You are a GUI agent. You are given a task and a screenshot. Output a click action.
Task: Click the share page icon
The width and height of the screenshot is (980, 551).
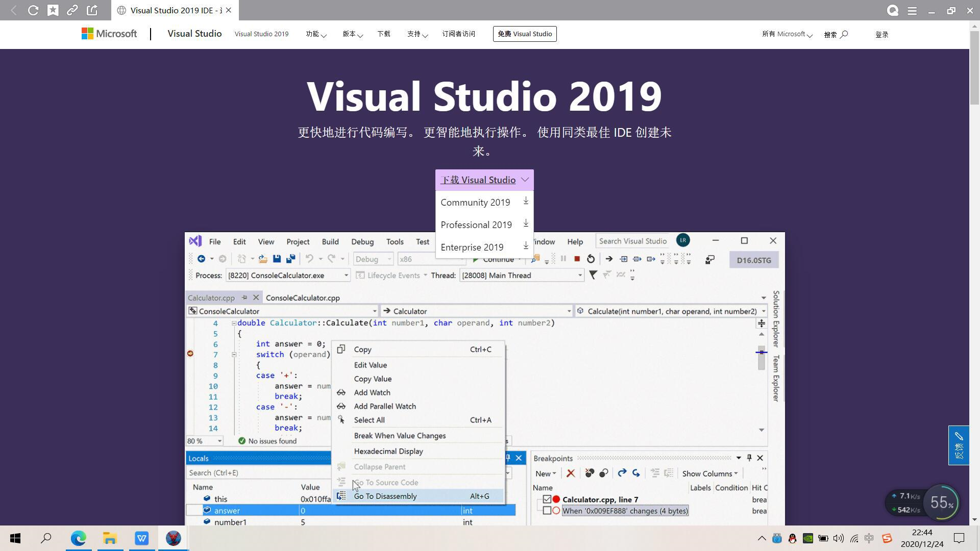point(92,10)
